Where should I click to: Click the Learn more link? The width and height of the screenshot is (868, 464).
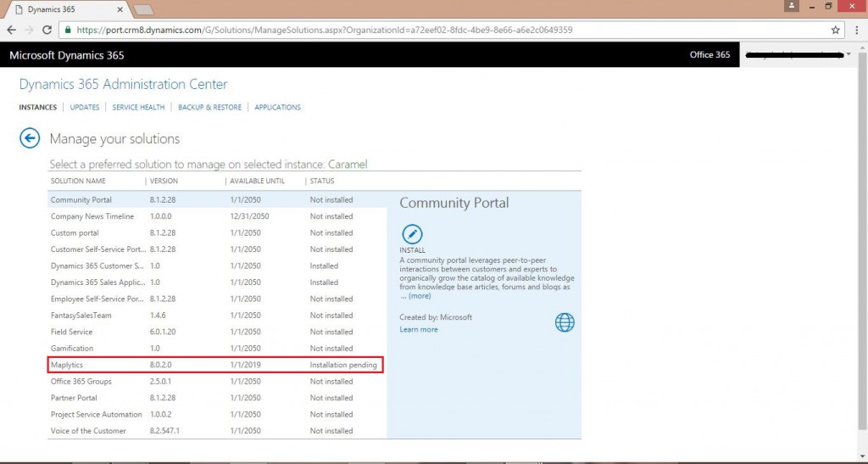pos(419,329)
